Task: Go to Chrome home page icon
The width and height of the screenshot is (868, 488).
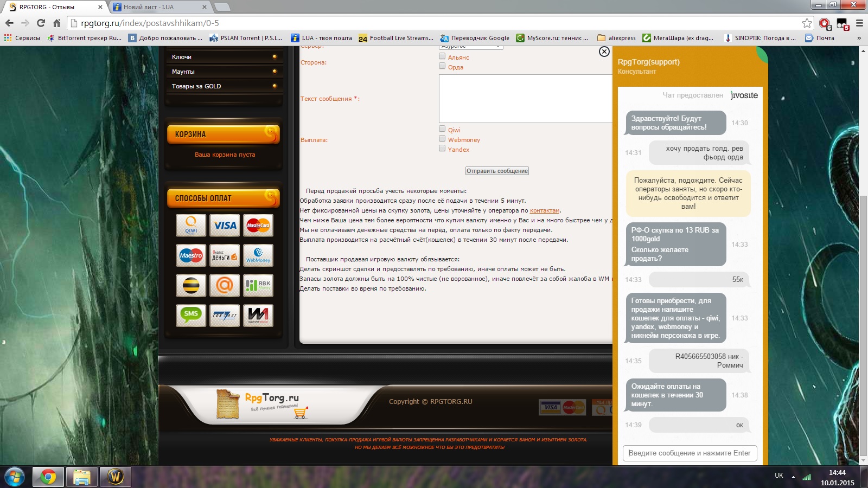Action: point(56,23)
